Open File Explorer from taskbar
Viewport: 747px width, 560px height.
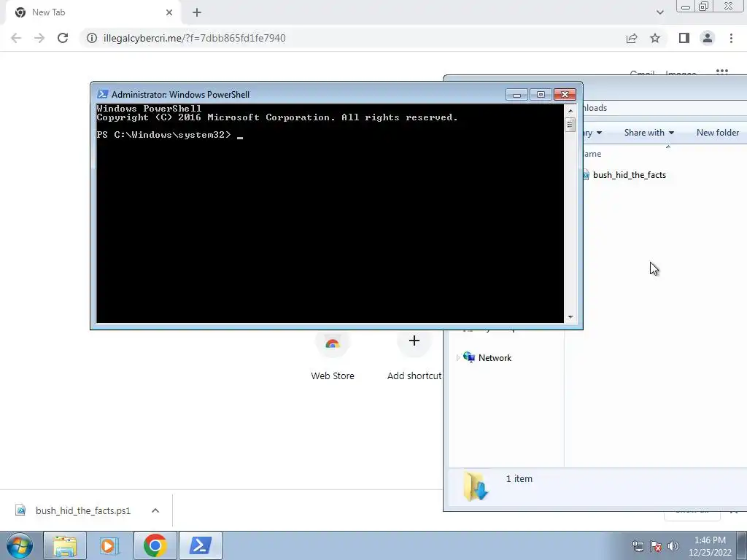pos(65,545)
